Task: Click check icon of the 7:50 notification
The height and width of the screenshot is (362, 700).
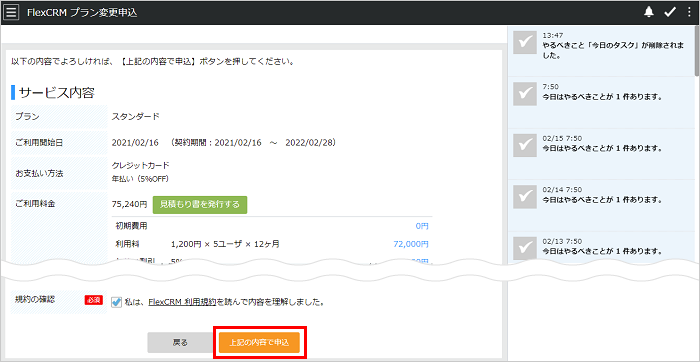Action: coord(525,94)
